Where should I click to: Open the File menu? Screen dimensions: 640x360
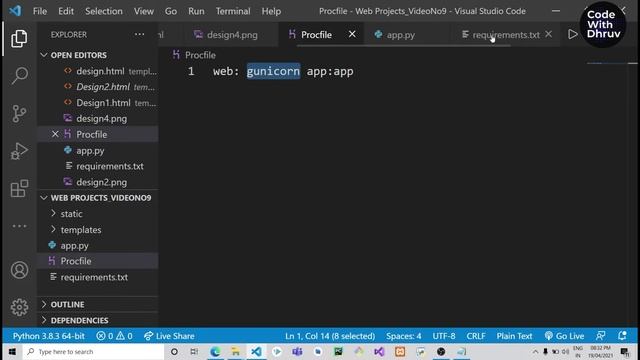[x=40, y=11]
